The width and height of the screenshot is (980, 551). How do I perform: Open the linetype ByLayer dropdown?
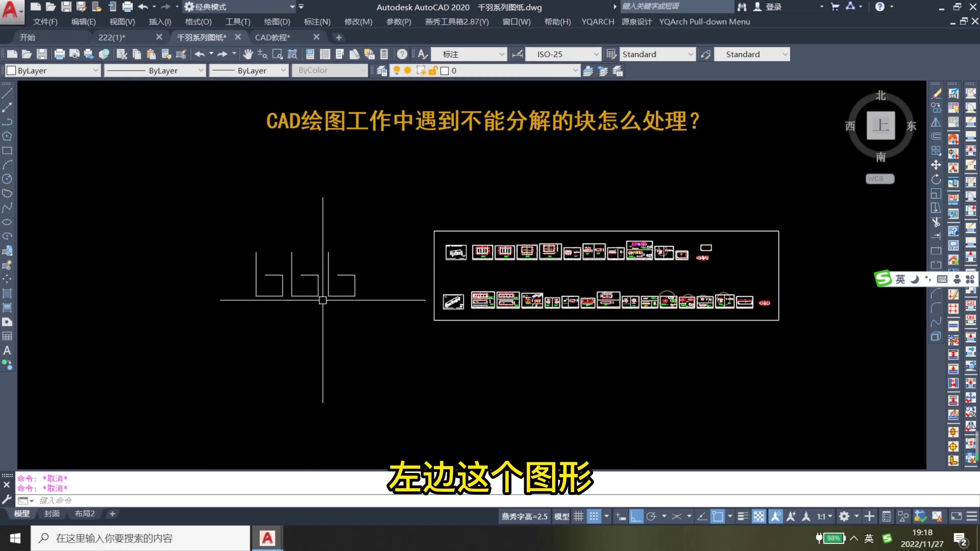point(155,71)
